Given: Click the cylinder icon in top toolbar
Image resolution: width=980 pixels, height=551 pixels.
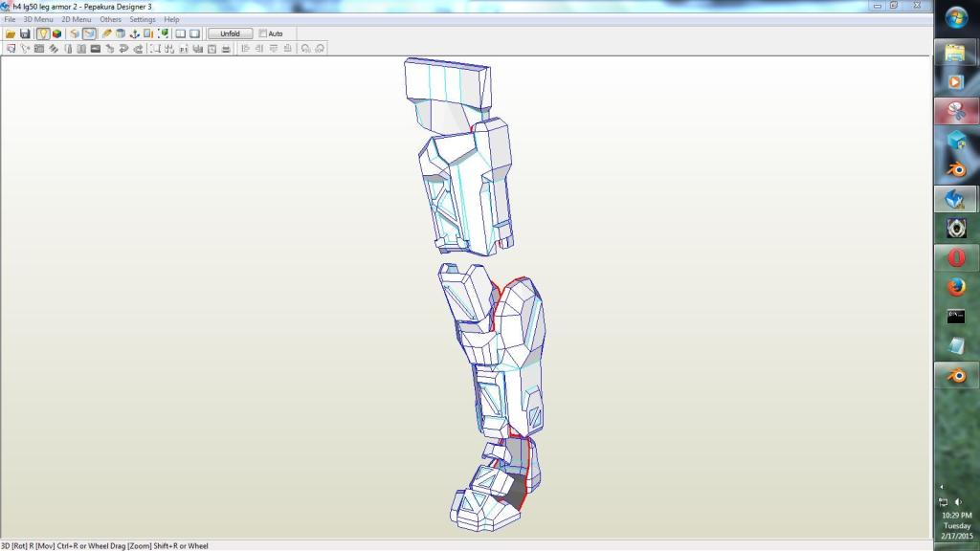Looking at the screenshot, I should 121,33.
